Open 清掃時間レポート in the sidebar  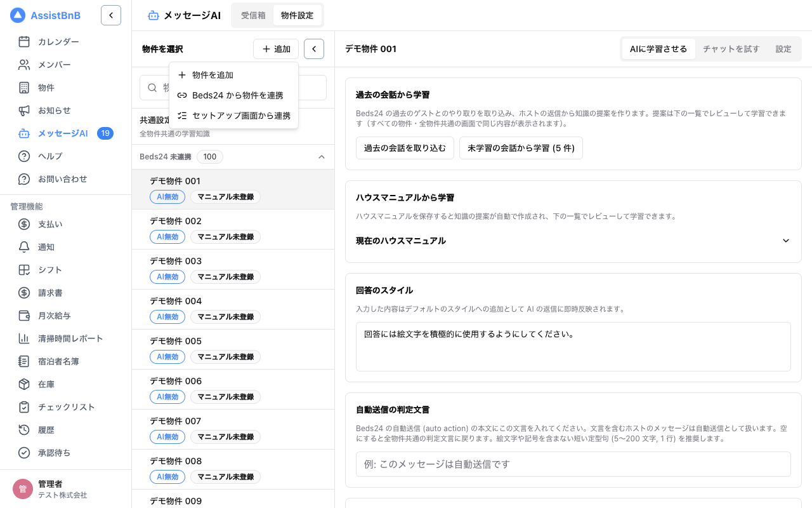tap(66, 338)
